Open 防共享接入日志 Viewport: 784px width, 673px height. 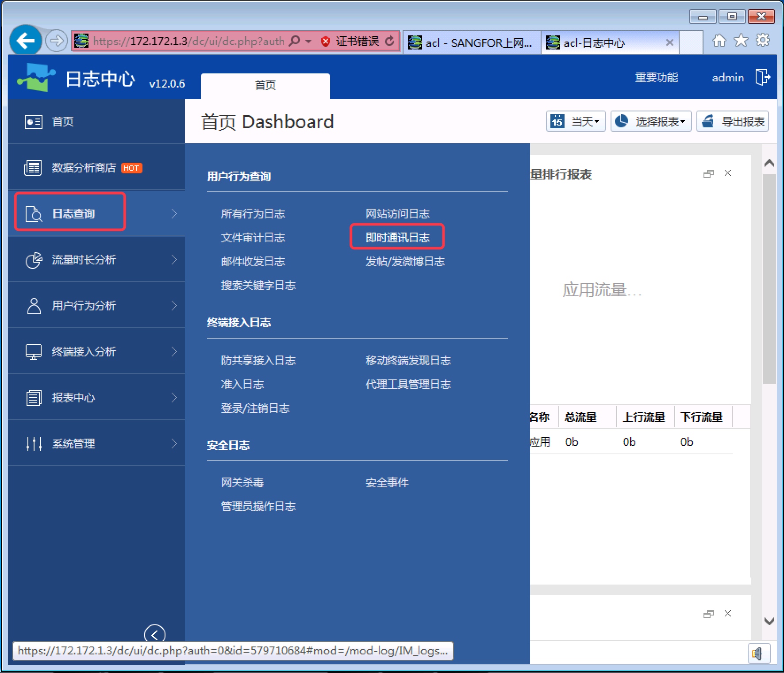[x=258, y=361]
